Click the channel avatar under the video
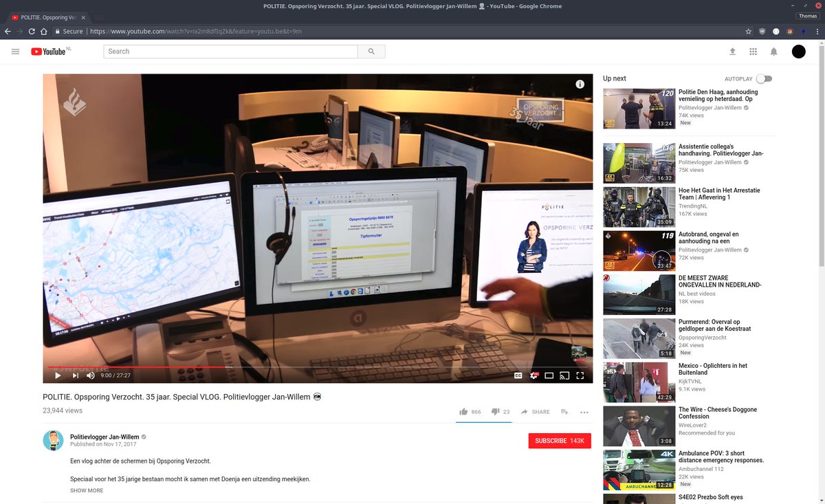The image size is (825, 504). point(54,441)
